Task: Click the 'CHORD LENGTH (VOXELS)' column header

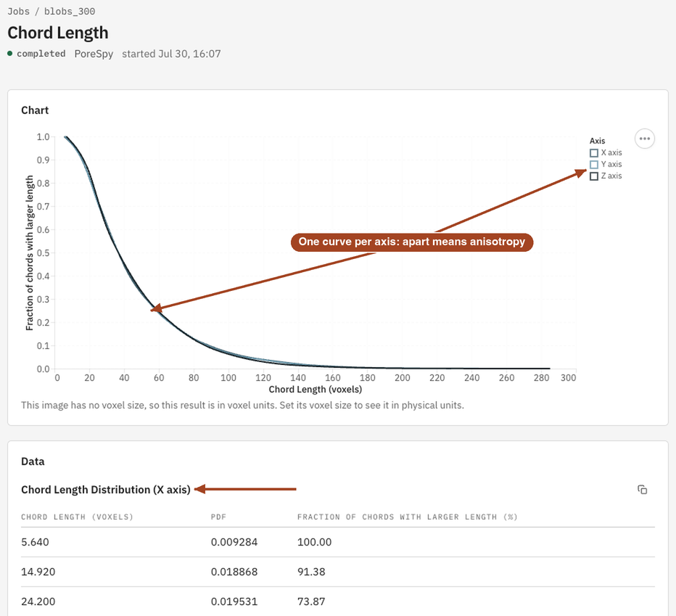Action: pyautogui.click(x=77, y=517)
